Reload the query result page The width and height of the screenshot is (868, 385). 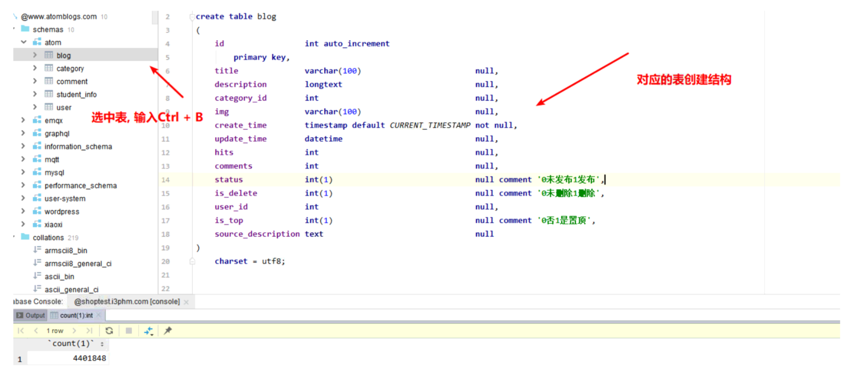coord(109,330)
